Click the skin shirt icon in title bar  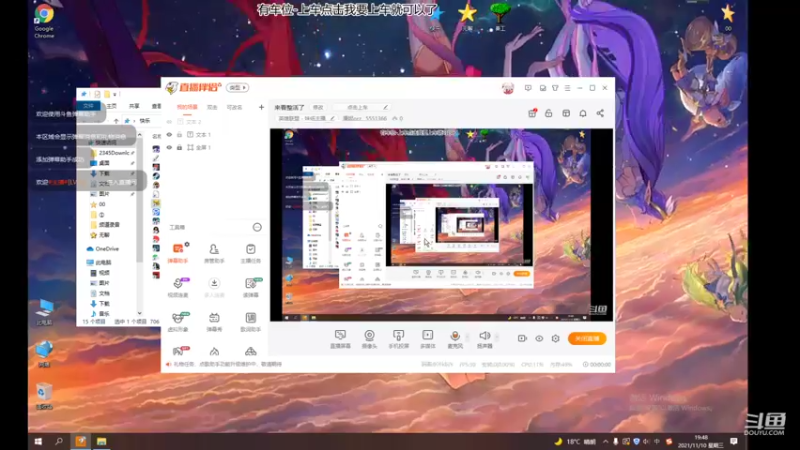[555, 88]
